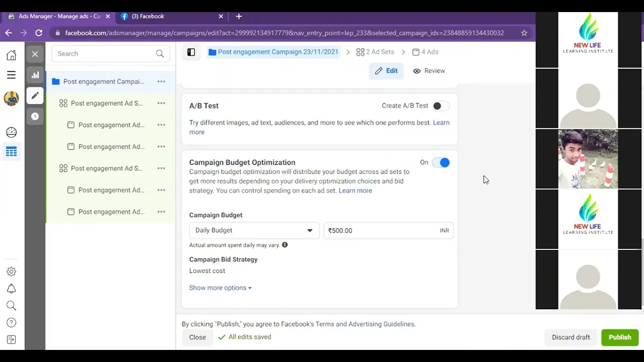Open the Daily Budget dropdown
The height and width of the screenshot is (362, 644).
click(x=254, y=230)
